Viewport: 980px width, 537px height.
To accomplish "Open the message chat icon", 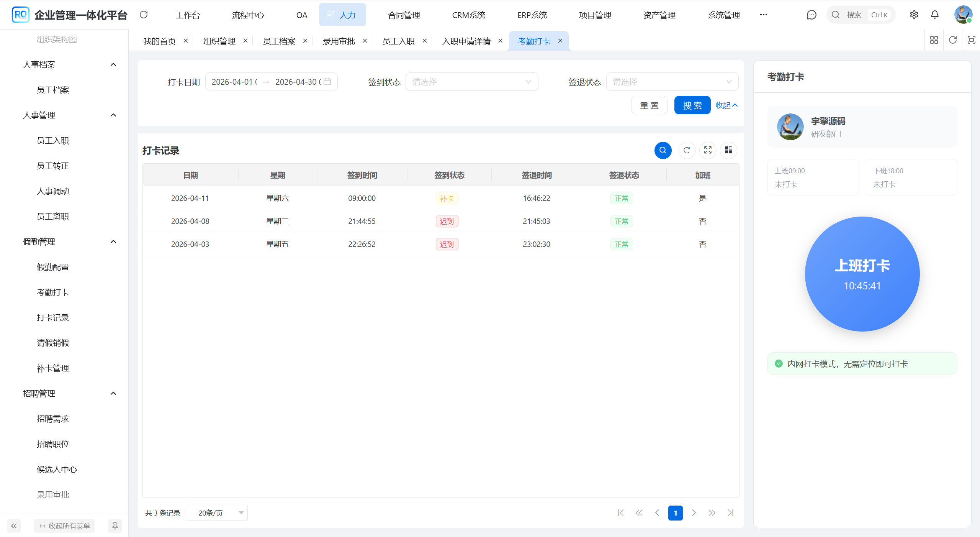I will [811, 15].
